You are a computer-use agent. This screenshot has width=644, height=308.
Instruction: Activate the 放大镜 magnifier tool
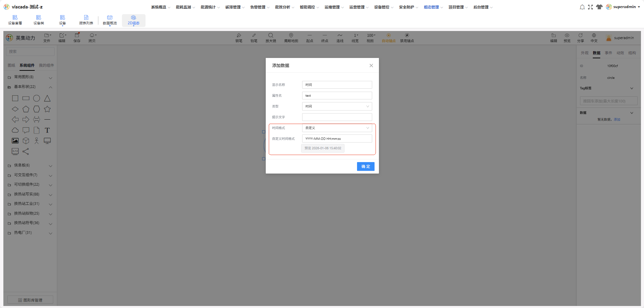(x=270, y=38)
